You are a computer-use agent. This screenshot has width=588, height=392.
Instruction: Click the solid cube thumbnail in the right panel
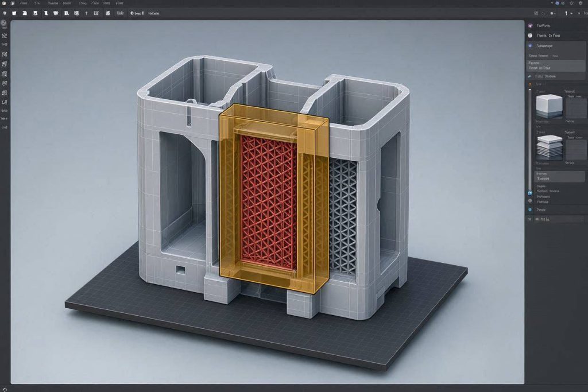[549, 106]
